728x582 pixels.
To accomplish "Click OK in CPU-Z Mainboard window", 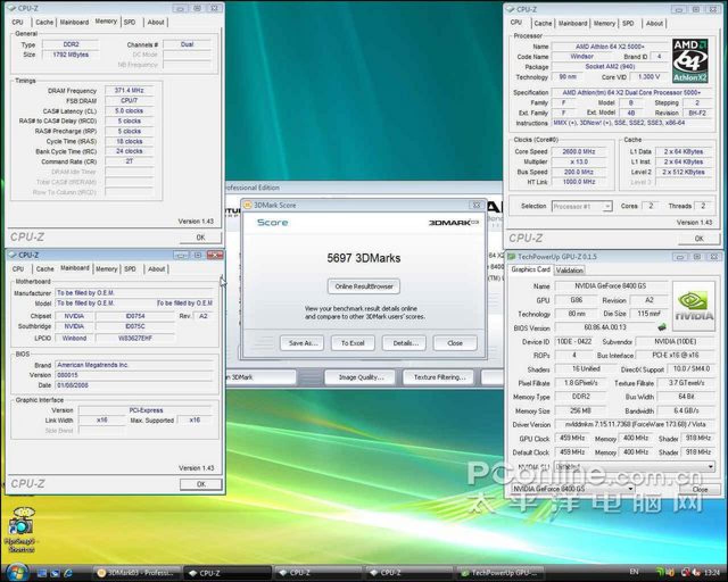I will click(200, 484).
